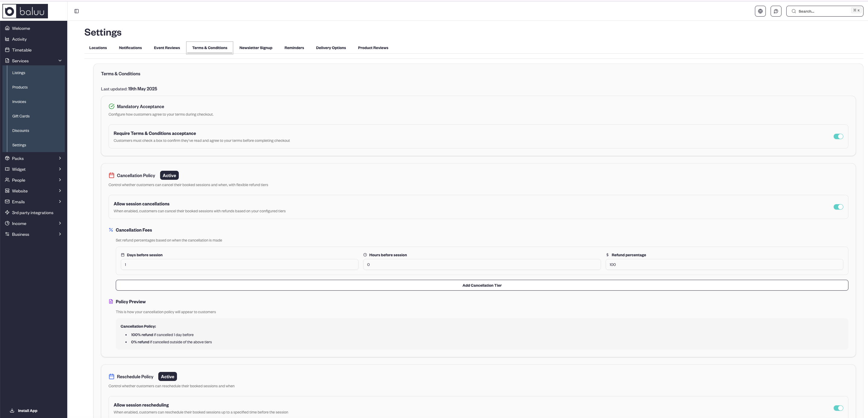
Task: Switch to the Newsletter Signup tab
Action: (255, 48)
